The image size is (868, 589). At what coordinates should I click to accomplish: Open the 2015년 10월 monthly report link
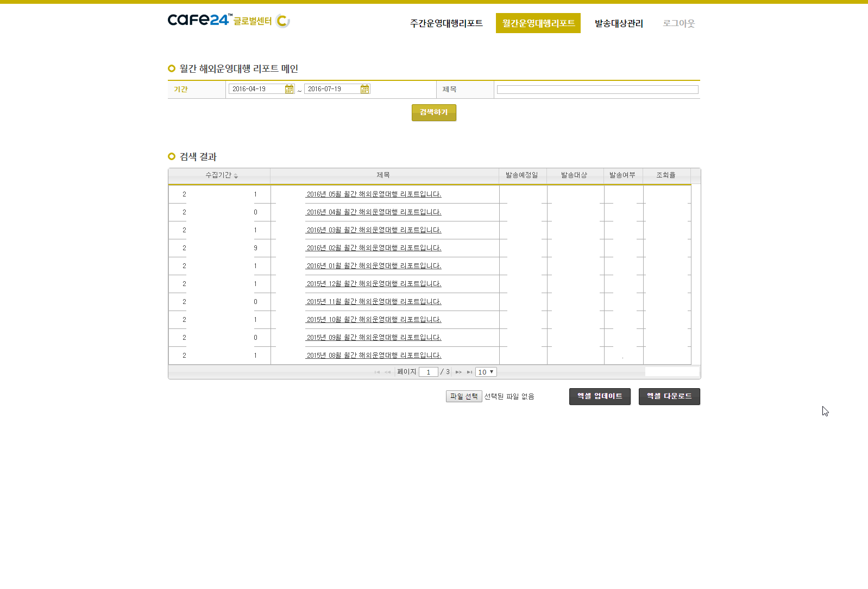click(374, 320)
